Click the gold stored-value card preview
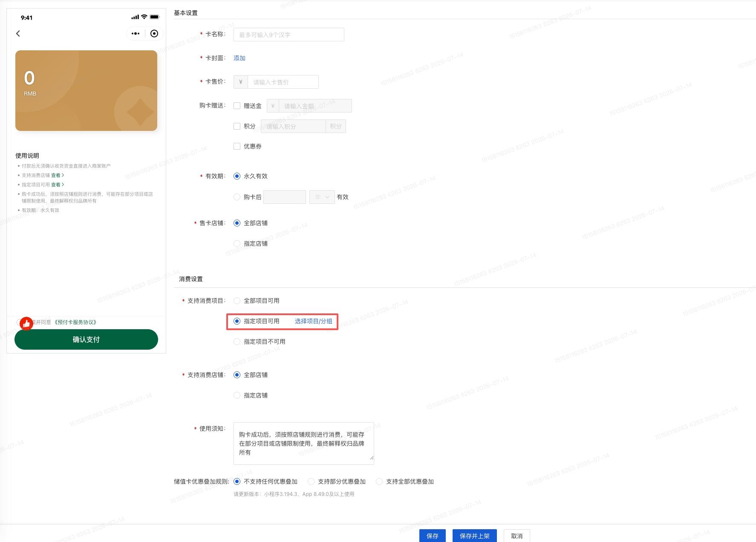The height and width of the screenshot is (542, 756). tap(86, 90)
